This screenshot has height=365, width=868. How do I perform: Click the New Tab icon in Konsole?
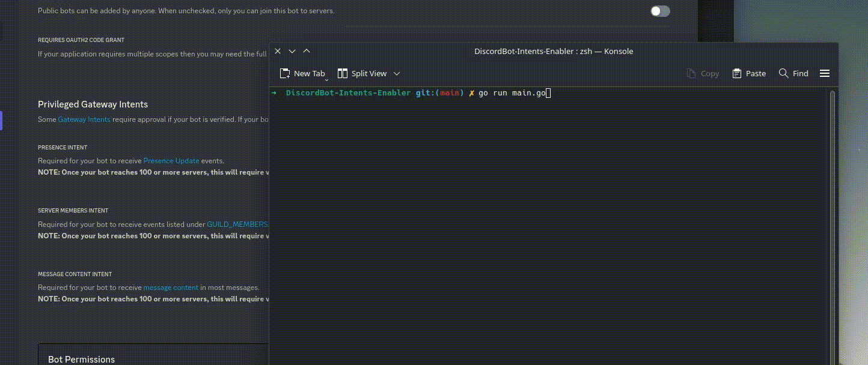pyautogui.click(x=285, y=73)
